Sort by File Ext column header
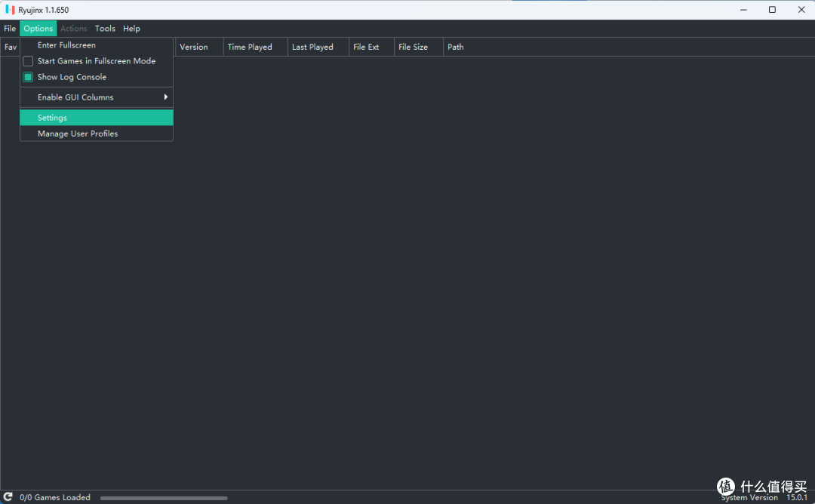 tap(366, 47)
